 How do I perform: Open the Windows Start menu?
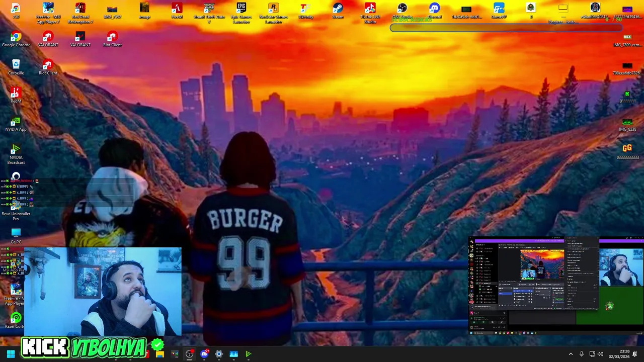tap(11, 354)
